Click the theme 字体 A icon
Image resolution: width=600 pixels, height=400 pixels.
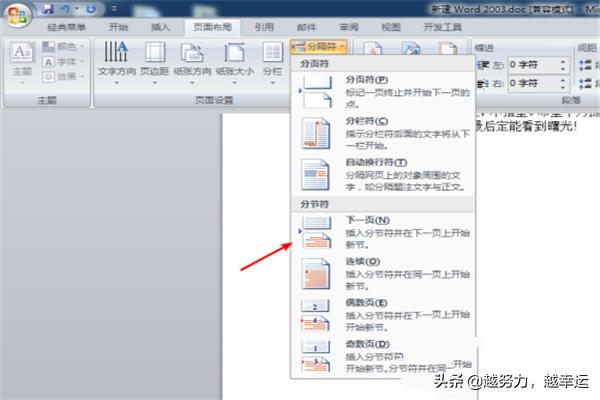pos(48,62)
